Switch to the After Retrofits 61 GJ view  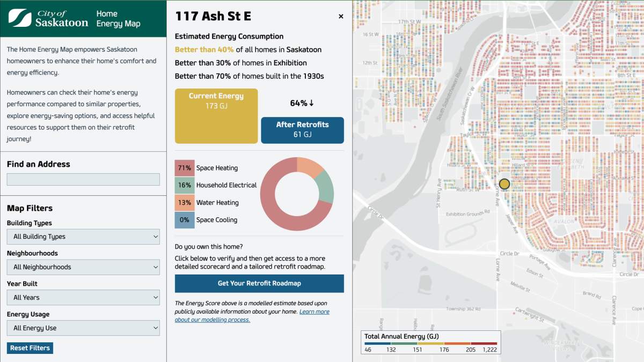(301, 130)
